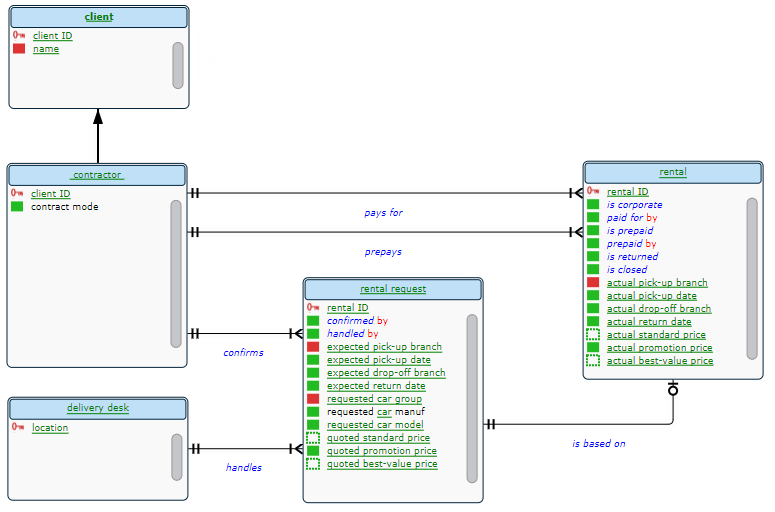775x512 pixels.
Task: Open the client entity title link
Action: coord(98,17)
